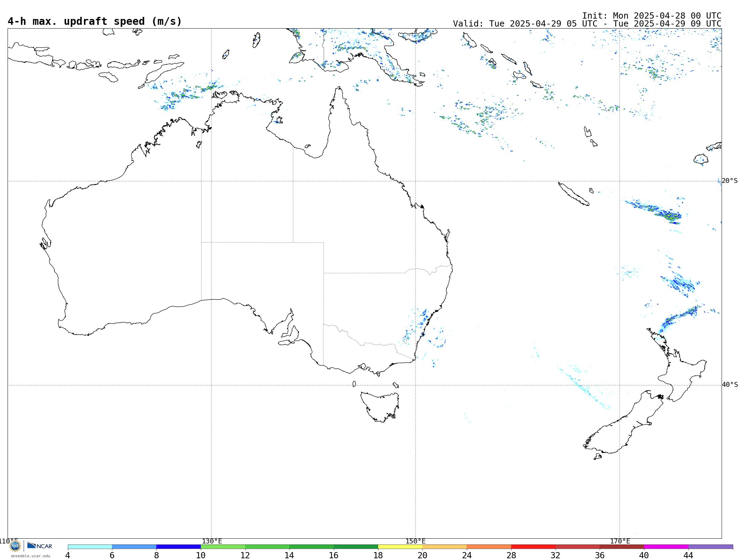Select the purple swatch above 44 m/s

pos(711,547)
